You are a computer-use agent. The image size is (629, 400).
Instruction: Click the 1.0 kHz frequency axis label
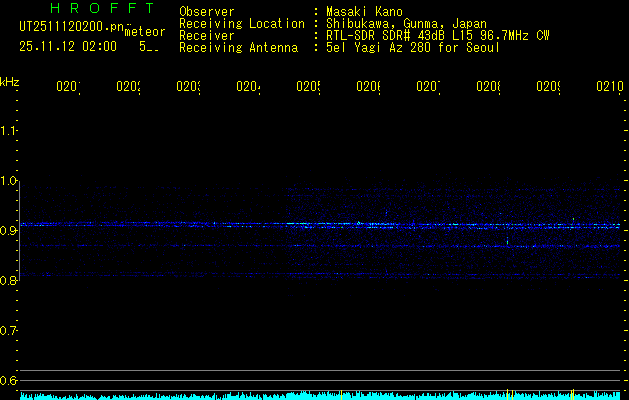[10, 181]
